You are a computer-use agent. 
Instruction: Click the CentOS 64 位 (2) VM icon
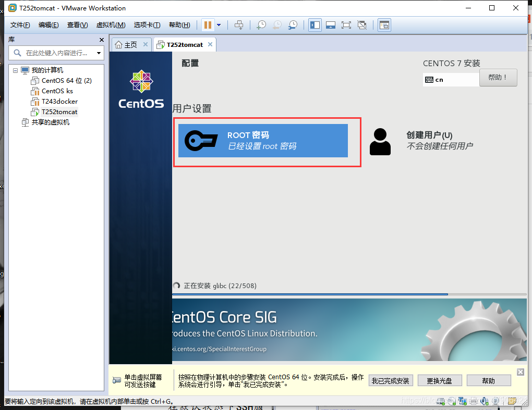[35, 81]
